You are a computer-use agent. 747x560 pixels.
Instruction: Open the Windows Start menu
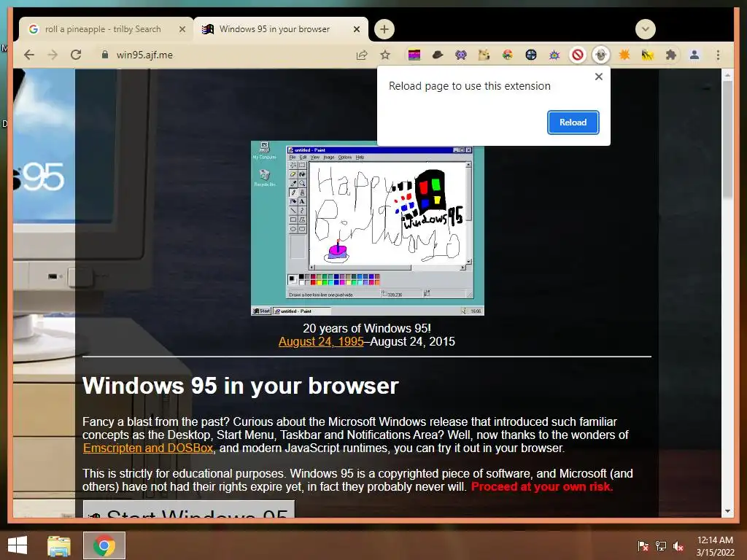coord(18,545)
